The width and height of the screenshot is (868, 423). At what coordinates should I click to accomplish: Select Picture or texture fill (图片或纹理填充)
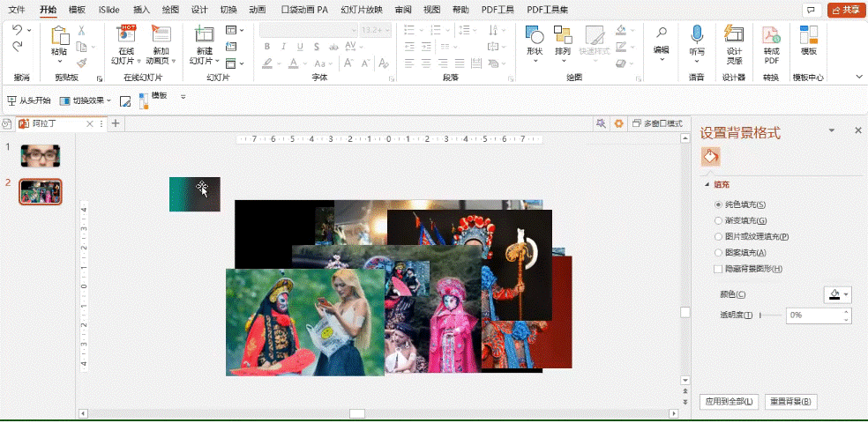(x=718, y=236)
